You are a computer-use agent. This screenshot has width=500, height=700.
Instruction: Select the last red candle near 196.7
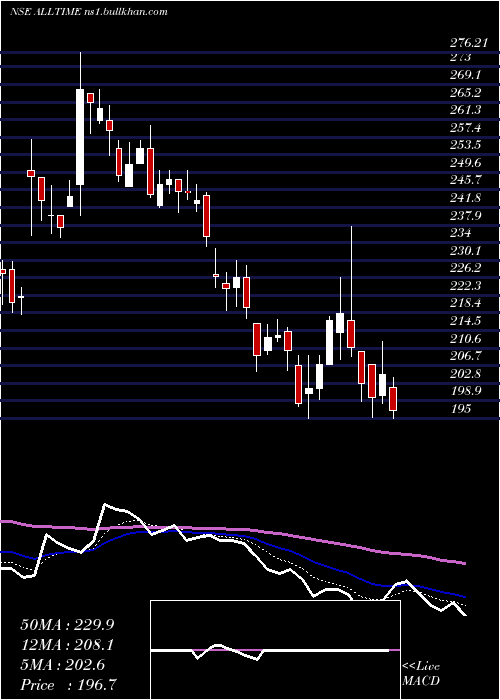click(393, 399)
